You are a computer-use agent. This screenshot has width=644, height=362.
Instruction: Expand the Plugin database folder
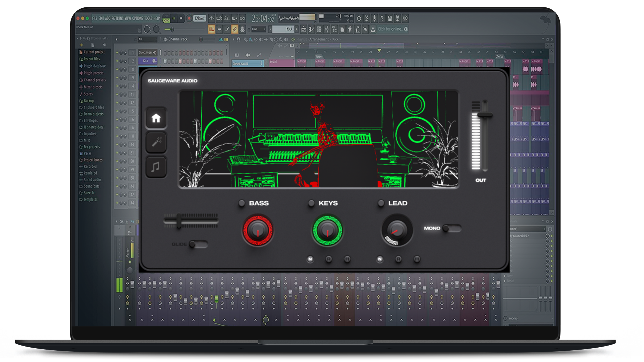[94, 66]
